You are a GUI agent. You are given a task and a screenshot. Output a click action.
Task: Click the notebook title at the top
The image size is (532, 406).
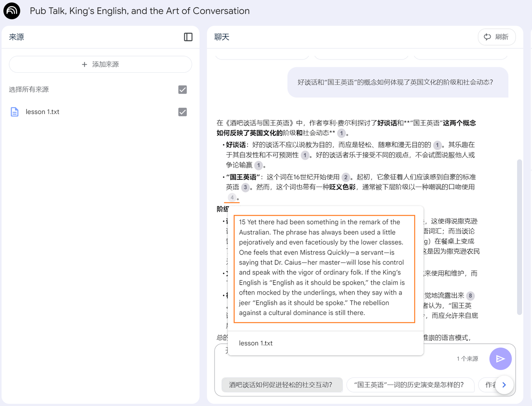[x=140, y=11]
